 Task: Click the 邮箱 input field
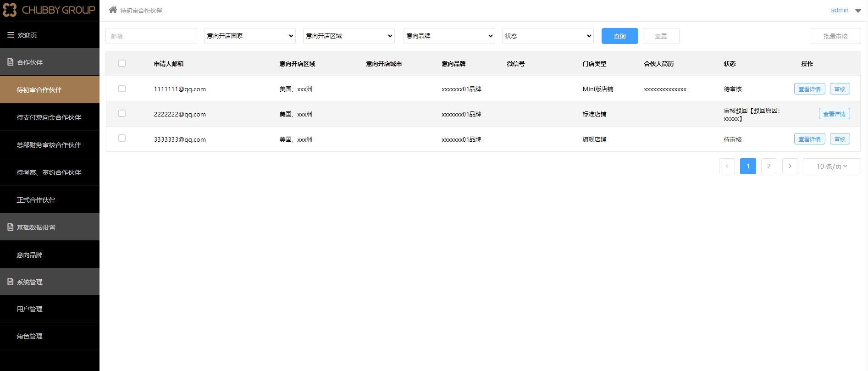click(151, 36)
